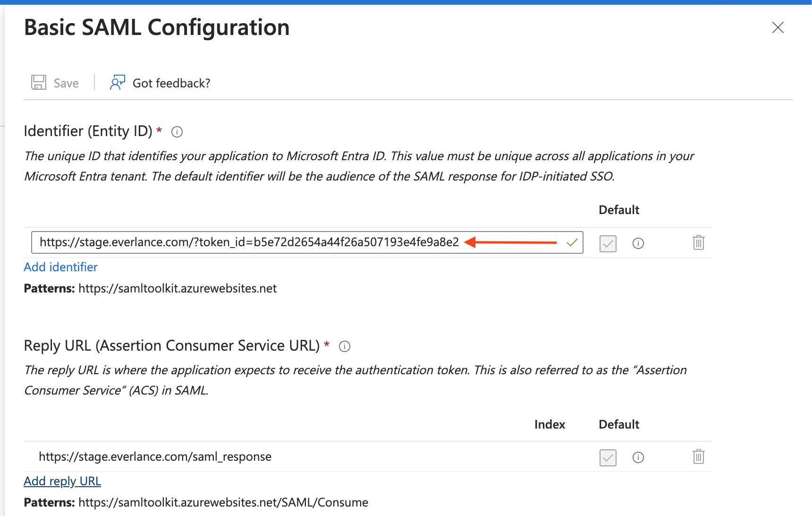Click info icon next to identifier Default checkbox

638,243
